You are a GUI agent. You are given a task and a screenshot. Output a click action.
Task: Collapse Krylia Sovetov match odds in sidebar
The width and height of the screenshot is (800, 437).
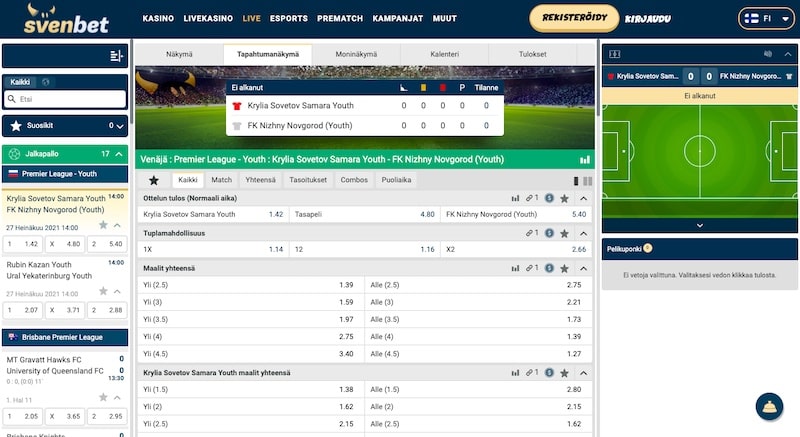(x=117, y=225)
